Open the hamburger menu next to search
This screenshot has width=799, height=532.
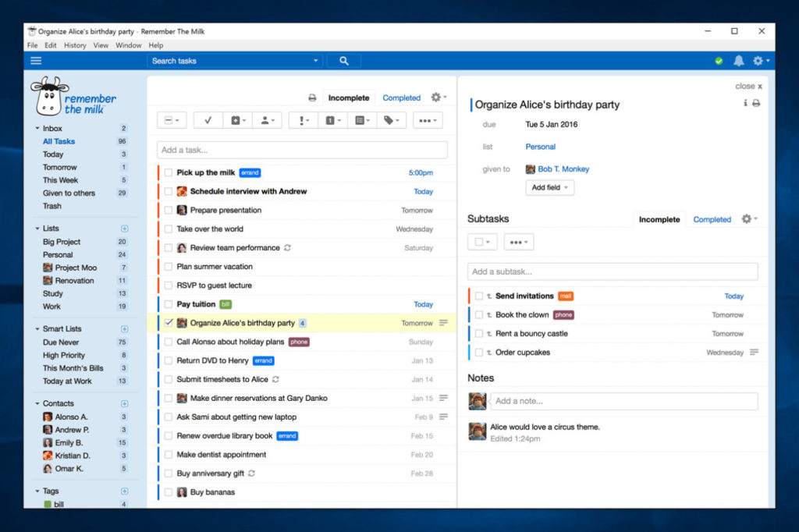35,60
